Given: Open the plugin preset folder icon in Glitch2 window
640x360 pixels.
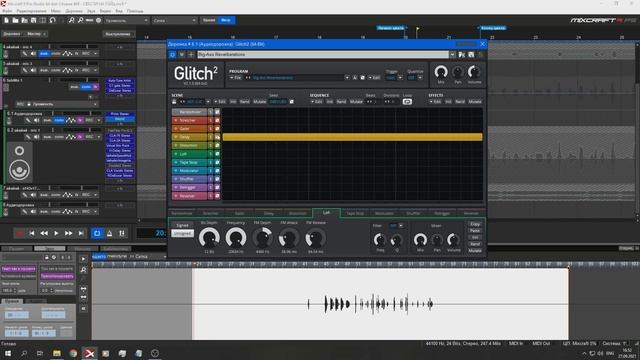Looking at the screenshot, I should [x=462, y=54].
